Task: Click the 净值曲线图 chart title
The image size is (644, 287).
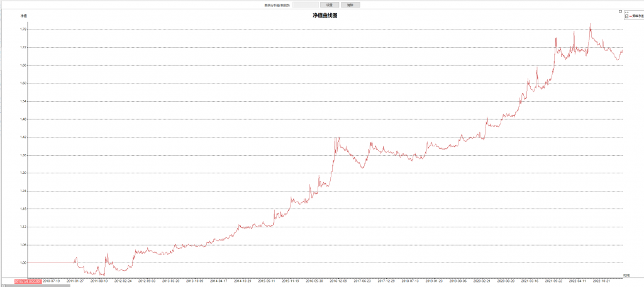Action: click(x=325, y=15)
